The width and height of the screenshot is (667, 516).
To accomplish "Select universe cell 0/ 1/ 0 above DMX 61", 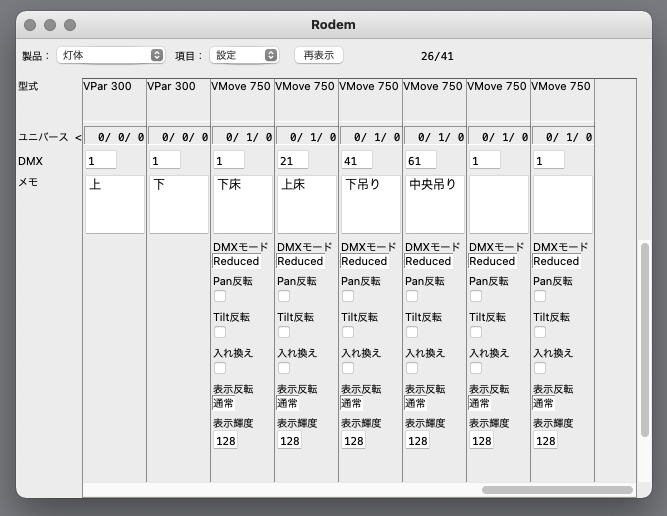I will (435, 137).
